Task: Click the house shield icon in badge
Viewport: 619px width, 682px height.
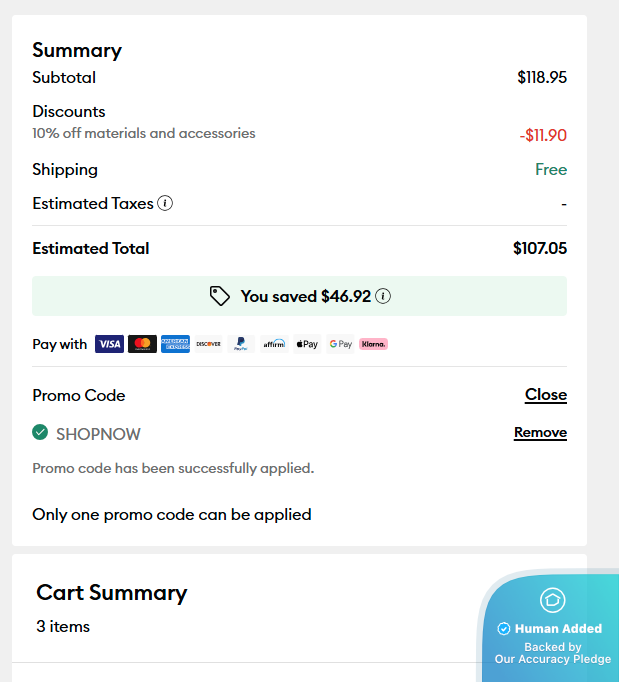Action: tap(553, 600)
